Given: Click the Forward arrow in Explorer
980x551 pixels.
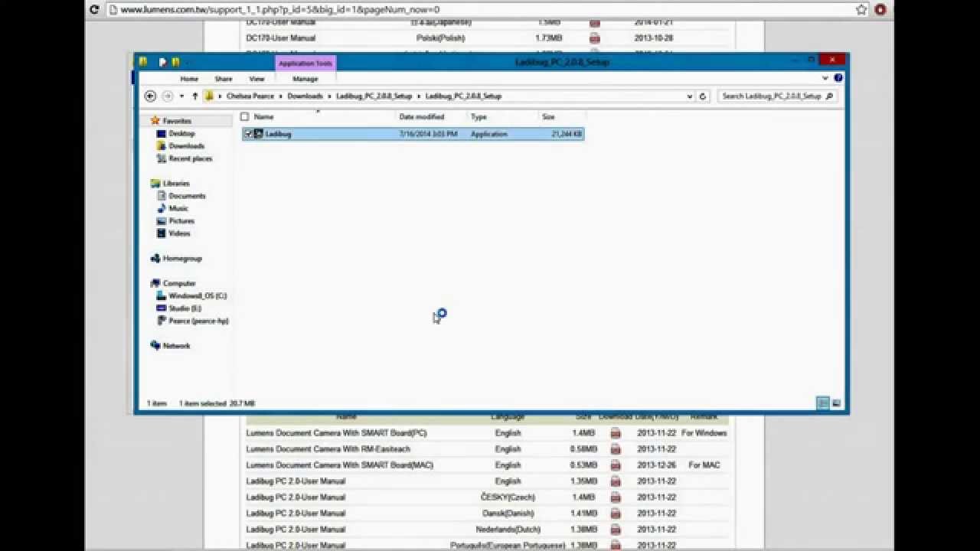Looking at the screenshot, I should point(167,96).
